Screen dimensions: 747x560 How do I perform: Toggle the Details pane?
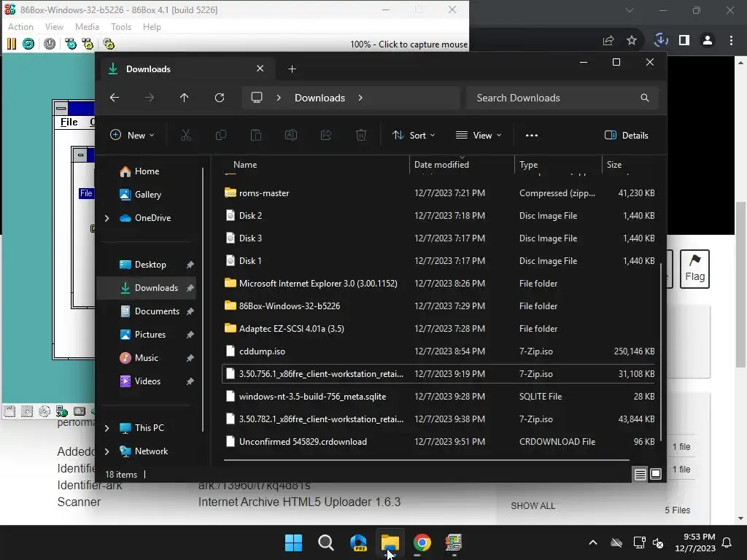coord(627,135)
